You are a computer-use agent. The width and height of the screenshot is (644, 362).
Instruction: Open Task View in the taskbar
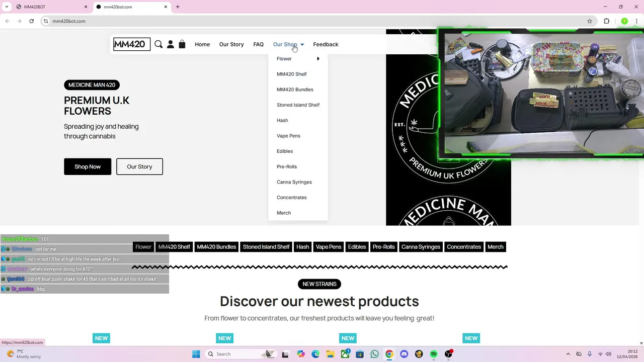point(285,354)
